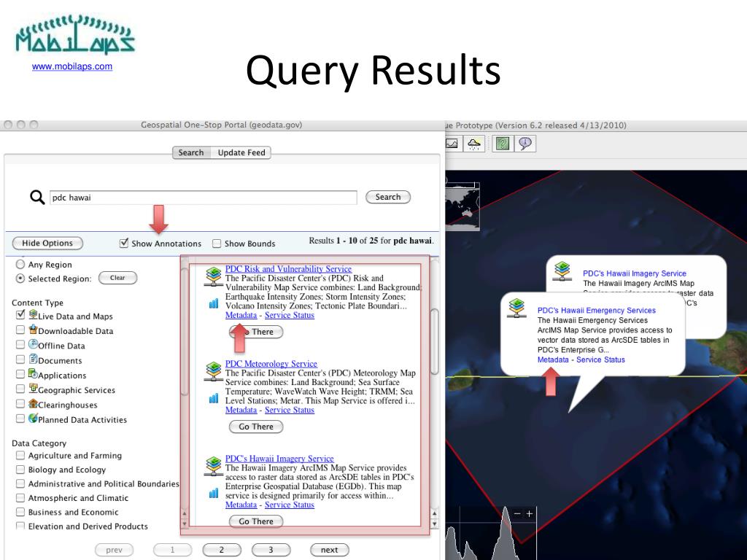
Task: Click the options panel scroll down arrow
Action: pyautogui.click(x=185, y=524)
